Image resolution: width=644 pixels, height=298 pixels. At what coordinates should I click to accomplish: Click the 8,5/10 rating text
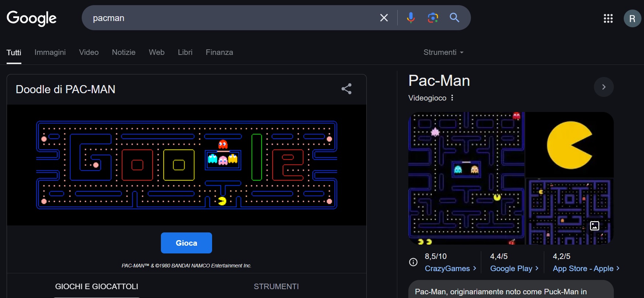click(436, 256)
